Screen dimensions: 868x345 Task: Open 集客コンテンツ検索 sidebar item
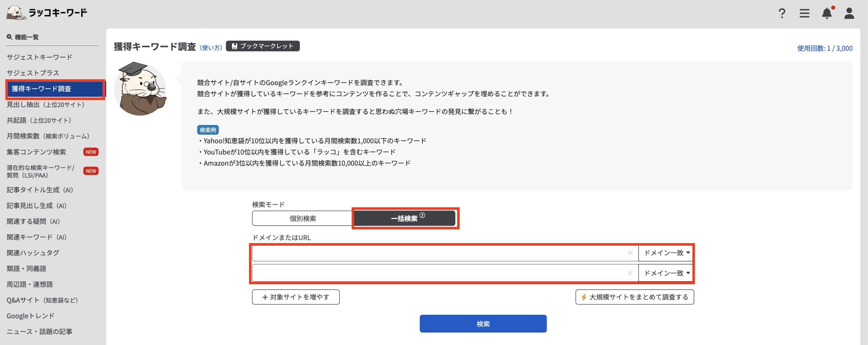(x=36, y=152)
